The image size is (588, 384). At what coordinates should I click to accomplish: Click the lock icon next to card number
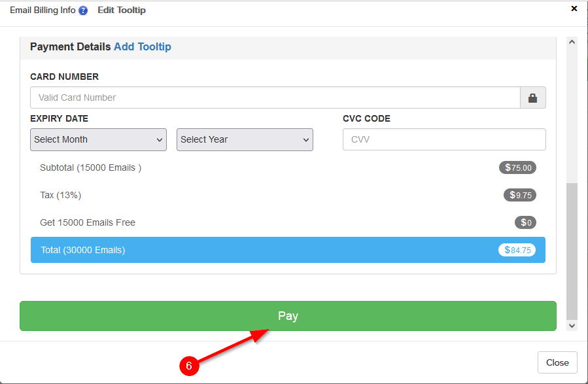tap(532, 97)
